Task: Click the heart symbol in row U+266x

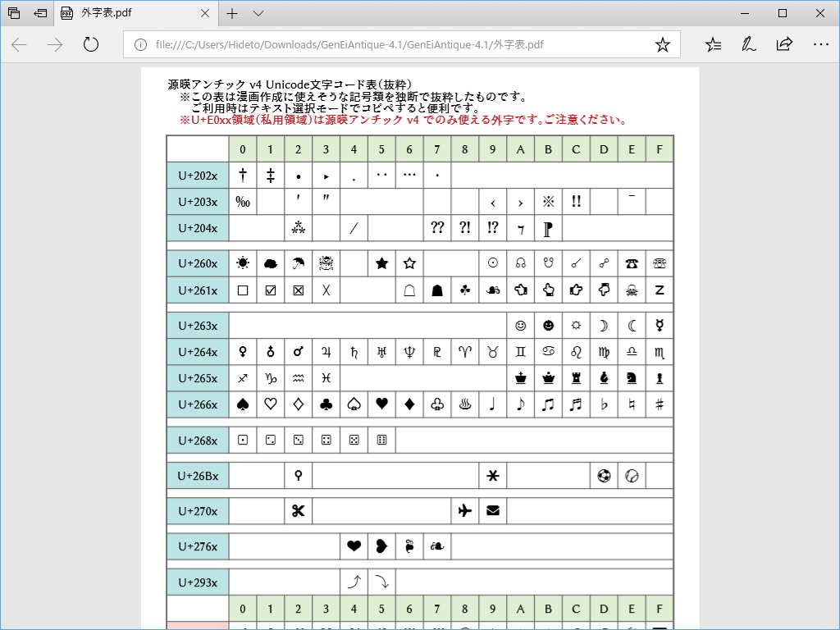Action: pyautogui.click(x=381, y=404)
